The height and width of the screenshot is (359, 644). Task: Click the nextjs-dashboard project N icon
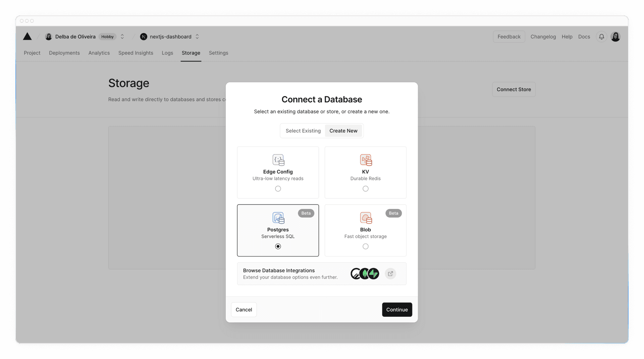tap(144, 37)
